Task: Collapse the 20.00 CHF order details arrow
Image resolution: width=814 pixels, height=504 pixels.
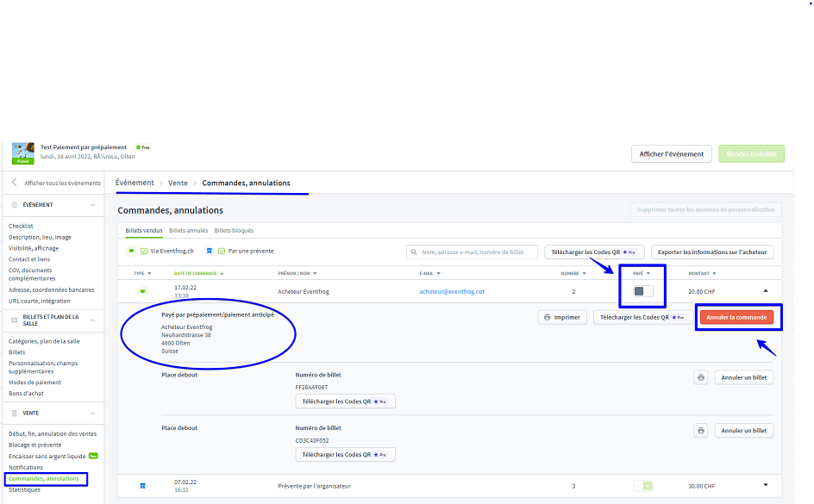Action: pyautogui.click(x=765, y=291)
